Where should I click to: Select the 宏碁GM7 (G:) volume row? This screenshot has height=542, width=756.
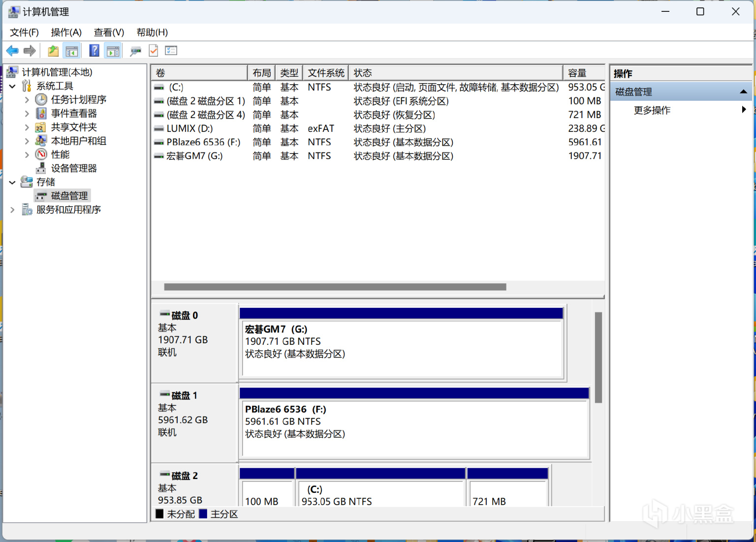pos(378,156)
